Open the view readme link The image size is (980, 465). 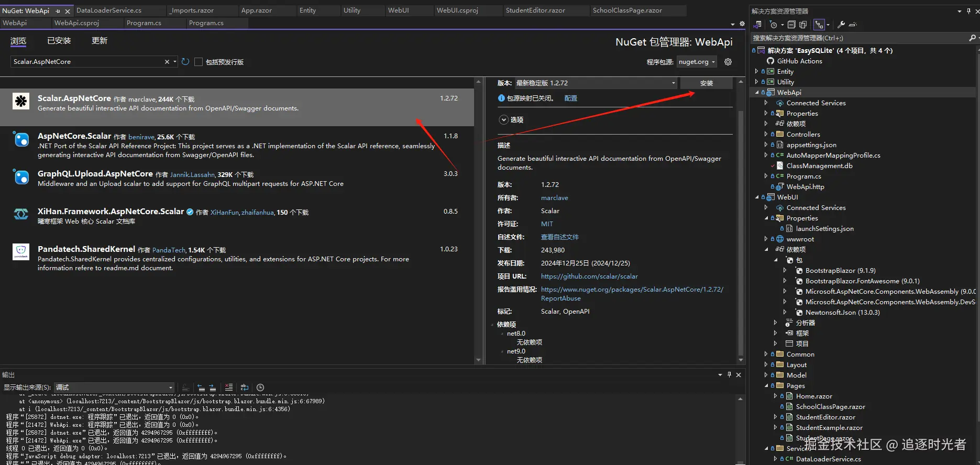click(560, 237)
